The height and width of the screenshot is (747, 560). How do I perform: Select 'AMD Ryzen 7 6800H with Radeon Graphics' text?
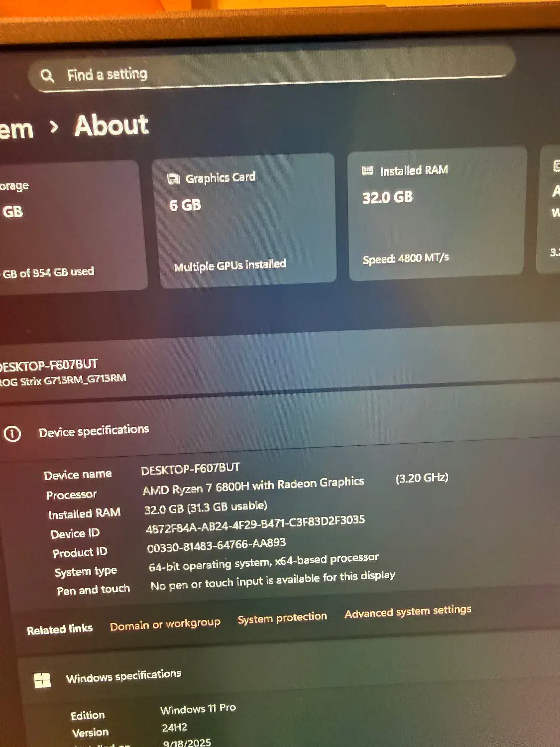click(253, 486)
